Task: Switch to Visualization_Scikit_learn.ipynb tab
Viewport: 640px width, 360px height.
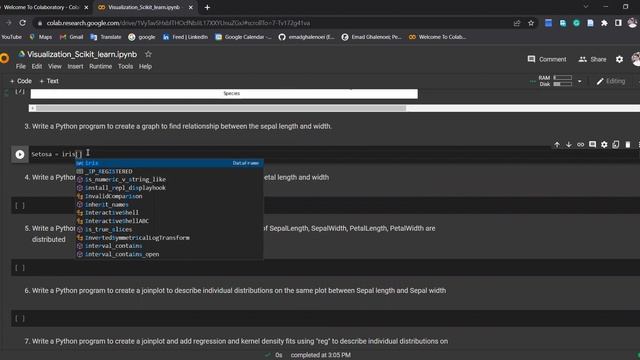Action: [145, 7]
